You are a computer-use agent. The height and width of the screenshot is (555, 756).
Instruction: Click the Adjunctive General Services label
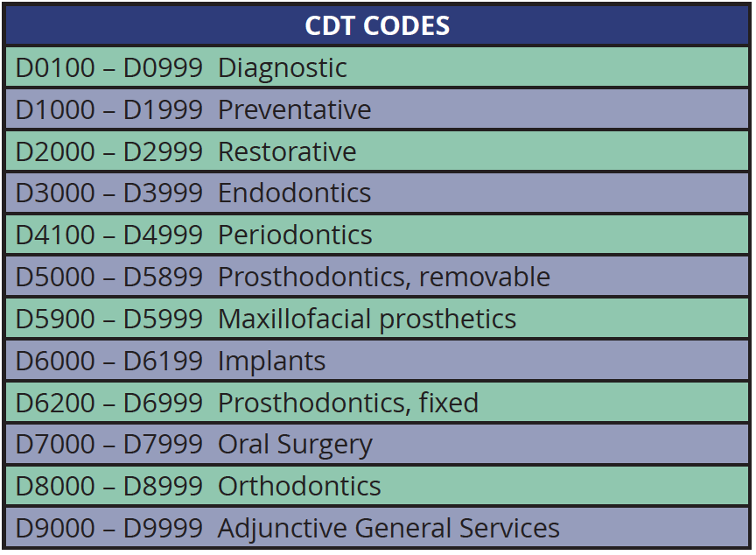(x=388, y=528)
